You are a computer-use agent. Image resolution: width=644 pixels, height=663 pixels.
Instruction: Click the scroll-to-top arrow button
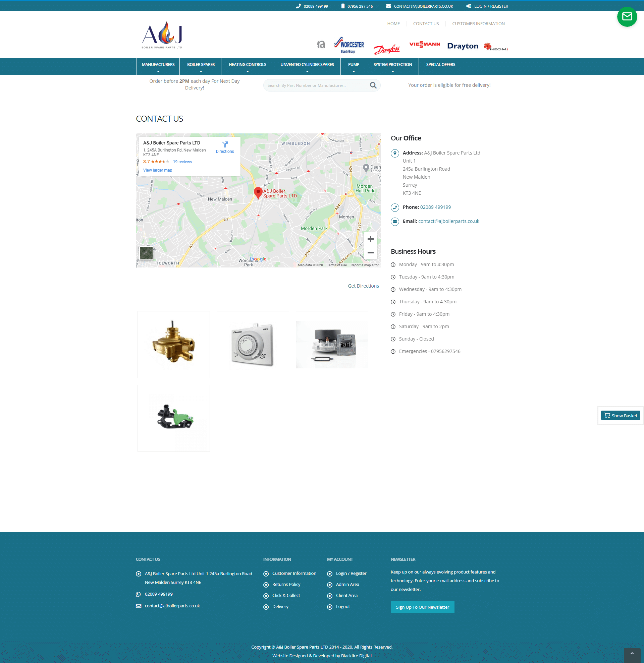pos(632,653)
